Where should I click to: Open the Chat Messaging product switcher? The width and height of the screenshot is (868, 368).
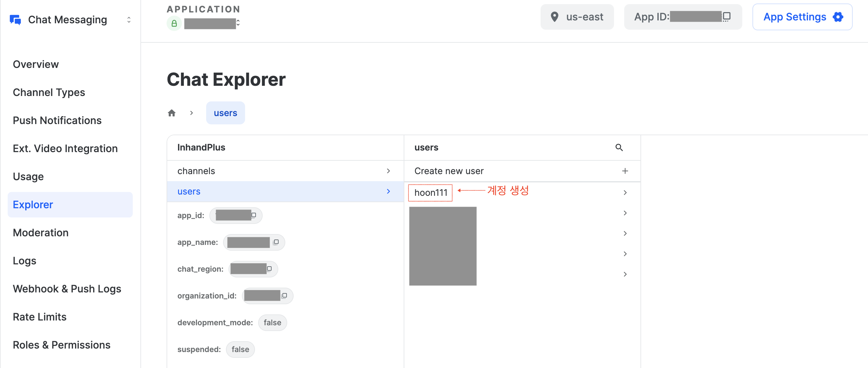128,20
